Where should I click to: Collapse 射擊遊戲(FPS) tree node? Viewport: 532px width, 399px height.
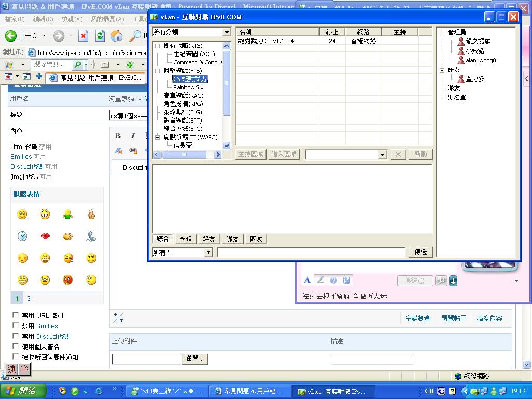click(158, 71)
